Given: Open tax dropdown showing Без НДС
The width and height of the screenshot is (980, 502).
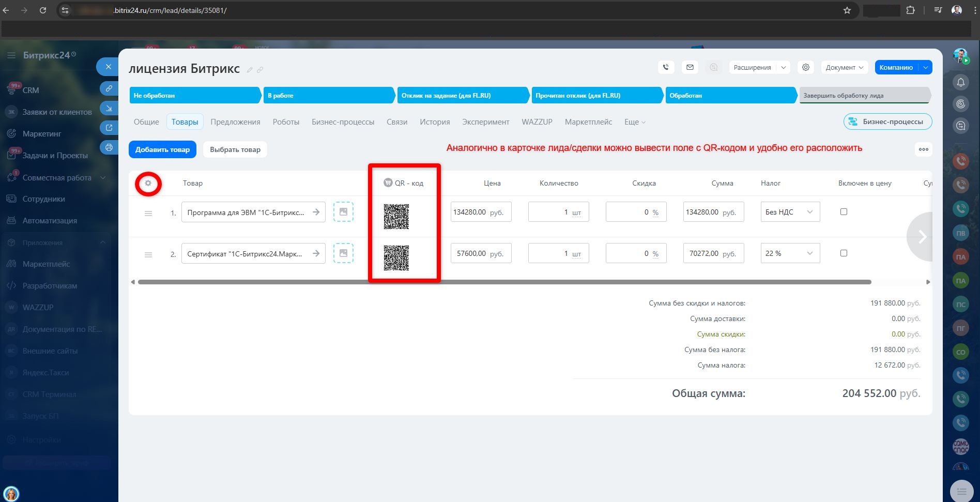Looking at the screenshot, I should pyautogui.click(x=789, y=212).
